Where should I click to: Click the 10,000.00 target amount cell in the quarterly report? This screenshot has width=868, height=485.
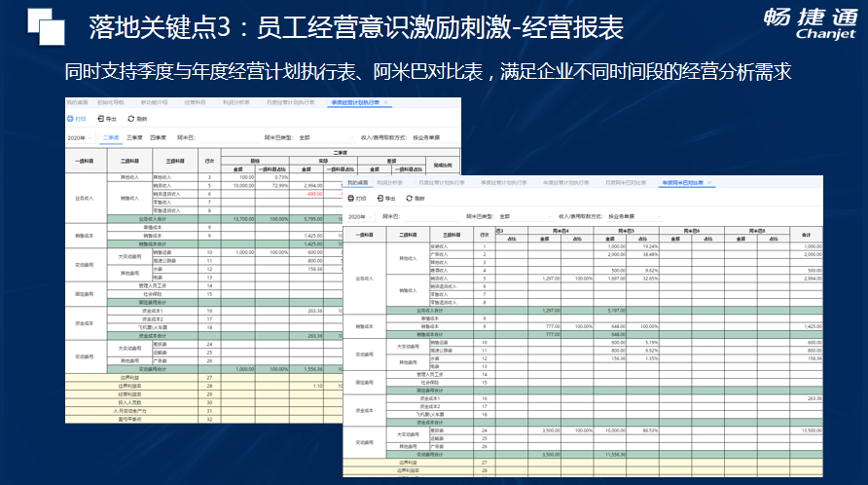(238, 186)
